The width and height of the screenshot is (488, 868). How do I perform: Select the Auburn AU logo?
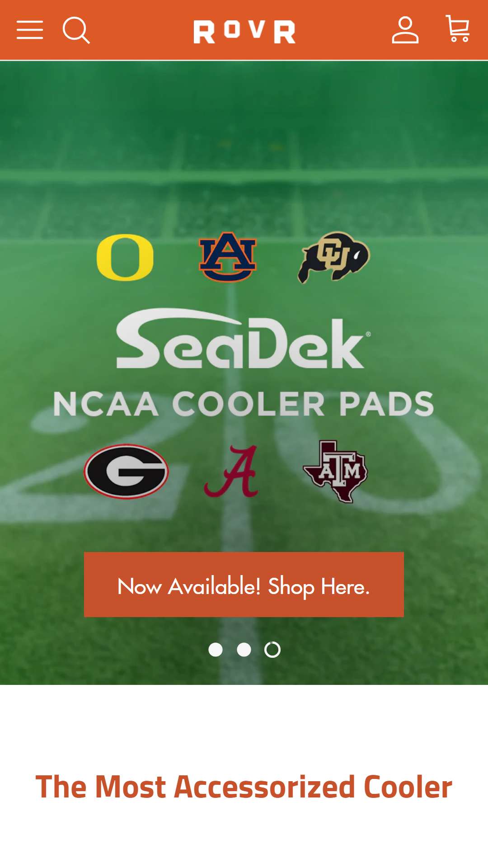228,257
